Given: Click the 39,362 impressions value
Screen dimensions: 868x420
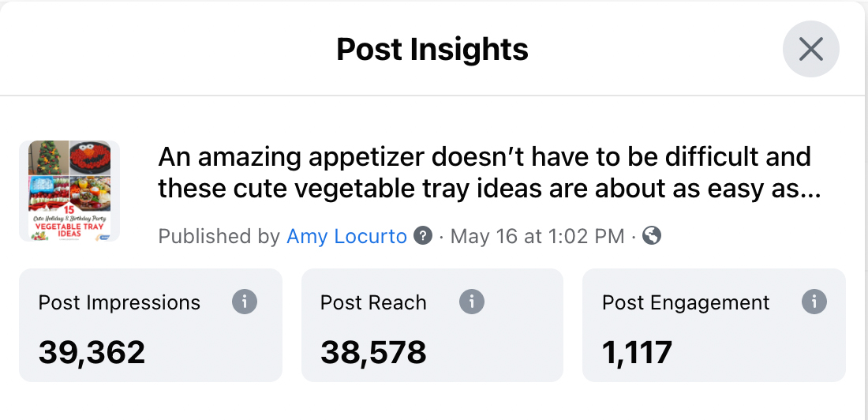Looking at the screenshot, I should [92, 352].
